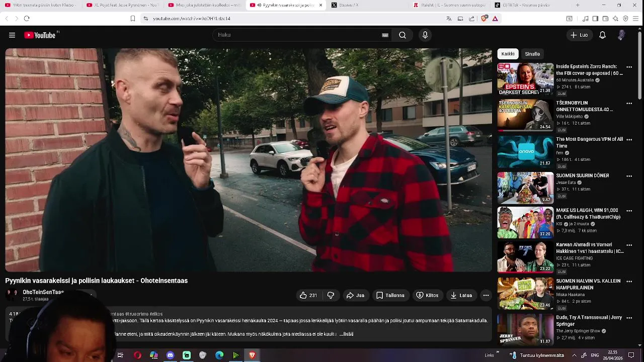
Task: Click the main video player
Action: [x=249, y=160]
